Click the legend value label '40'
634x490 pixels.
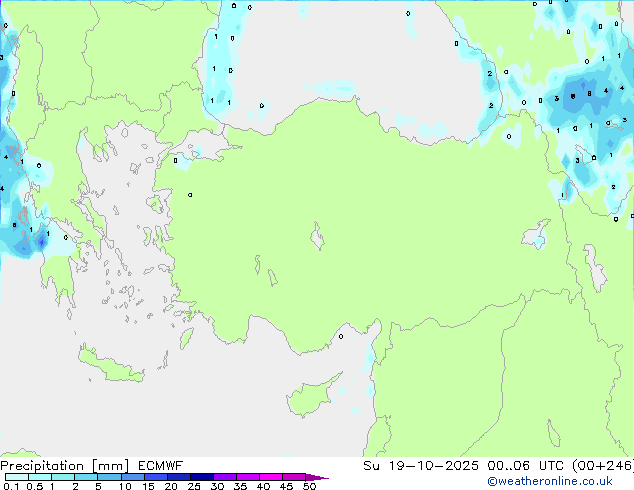pyautogui.click(x=263, y=486)
